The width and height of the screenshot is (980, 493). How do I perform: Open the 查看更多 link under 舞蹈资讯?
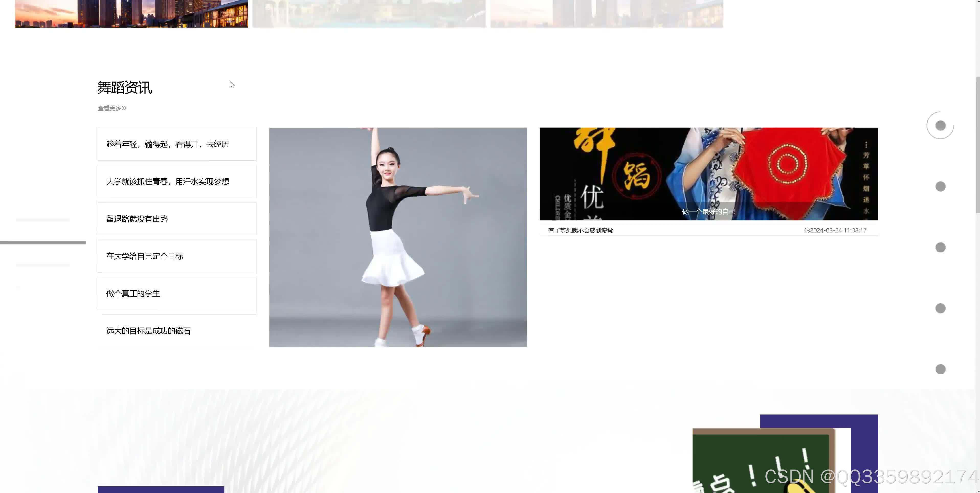(x=109, y=108)
